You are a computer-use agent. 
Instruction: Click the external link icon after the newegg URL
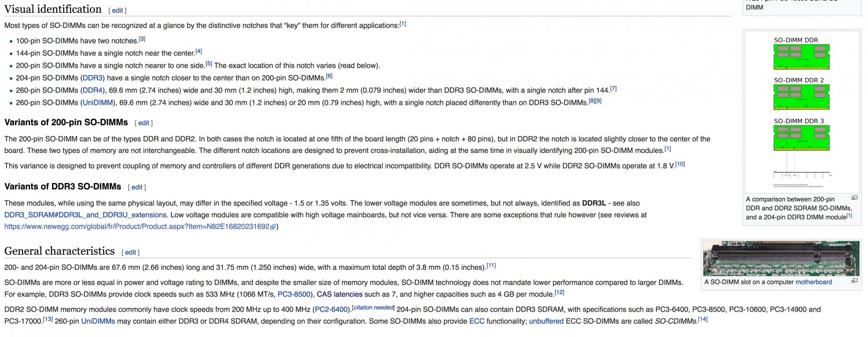tap(273, 227)
